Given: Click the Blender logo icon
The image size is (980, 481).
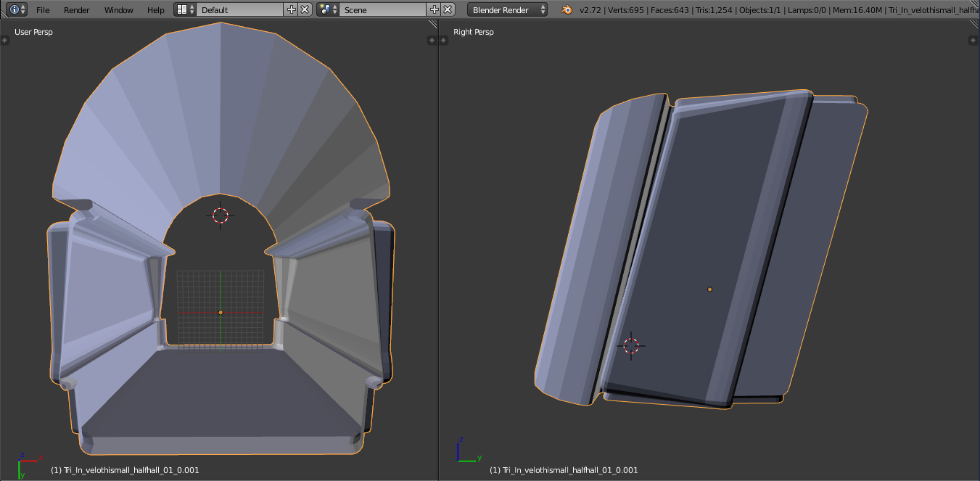Looking at the screenshot, I should (x=566, y=9).
